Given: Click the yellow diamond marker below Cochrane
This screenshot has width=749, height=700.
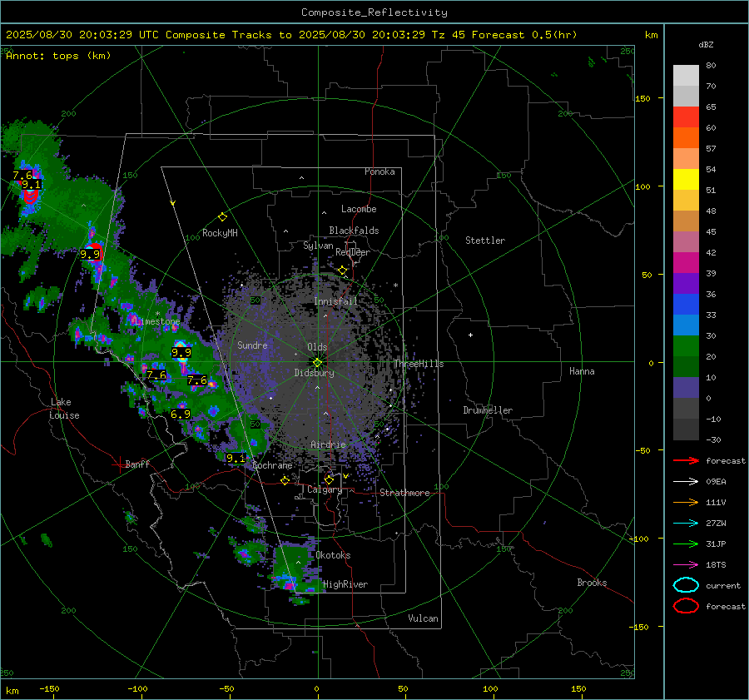Looking at the screenshot, I should pyautogui.click(x=285, y=480).
